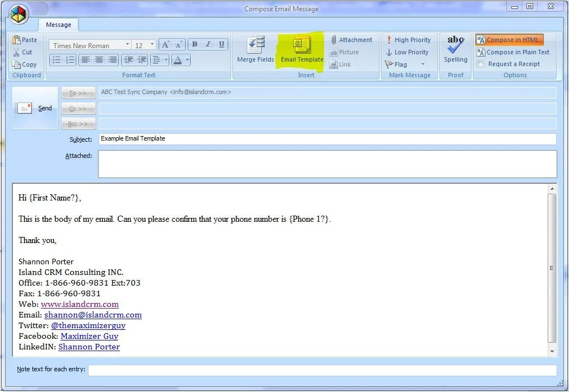Open the Email Template button
Image resolution: width=569 pixels, height=392 pixels.
click(302, 50)
